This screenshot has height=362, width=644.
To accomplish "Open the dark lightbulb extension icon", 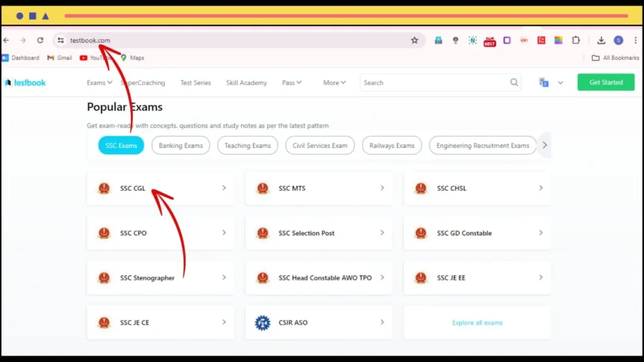I will [455, 40].
